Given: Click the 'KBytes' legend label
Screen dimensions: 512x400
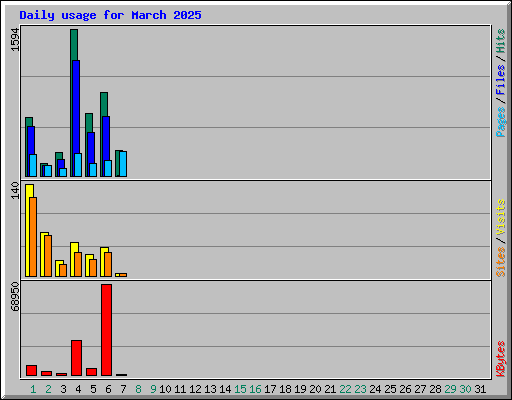Looking at the screenshot, I should tap(500, 359).
